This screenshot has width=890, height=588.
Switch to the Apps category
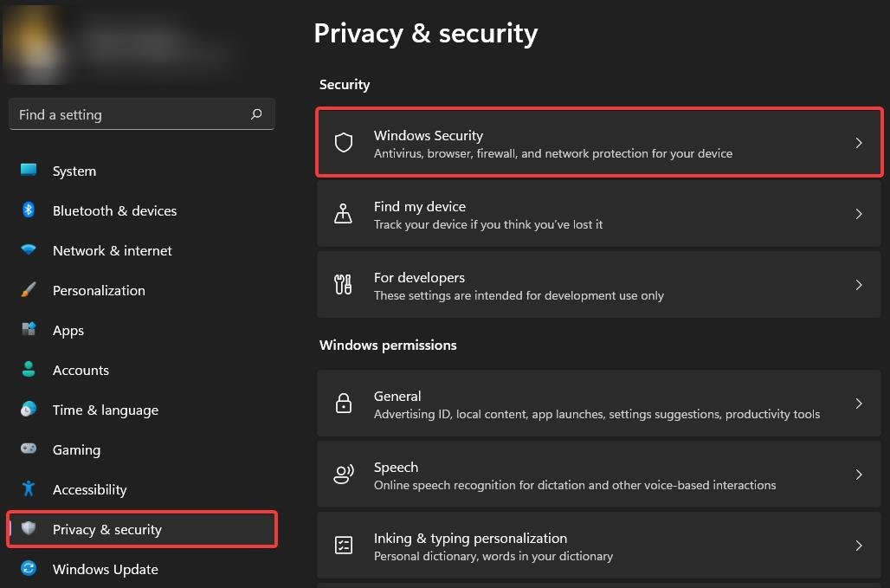tap(142, 330)
